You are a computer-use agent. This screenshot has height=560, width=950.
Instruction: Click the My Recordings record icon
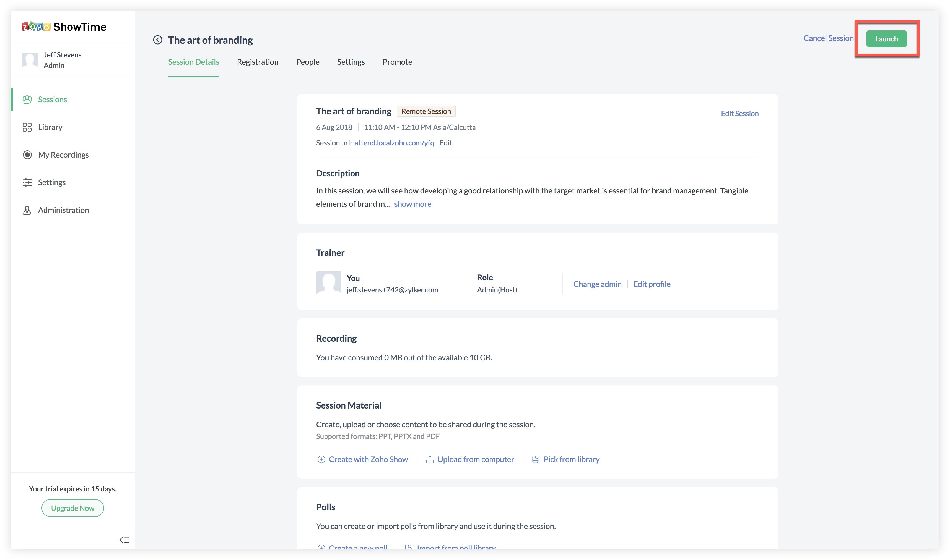pos(27,155)
